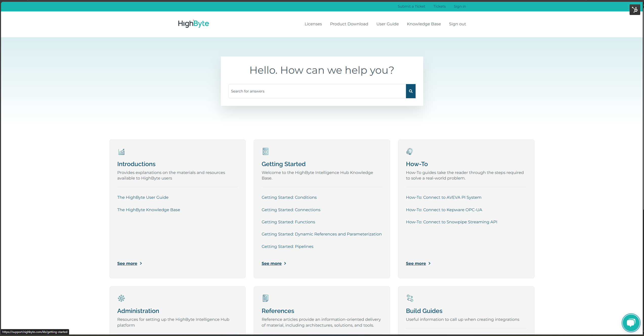The height and width of the screenshot is (336, 644).
Task: Open Tickets in the top bar
Action: (x=439, y=6)
